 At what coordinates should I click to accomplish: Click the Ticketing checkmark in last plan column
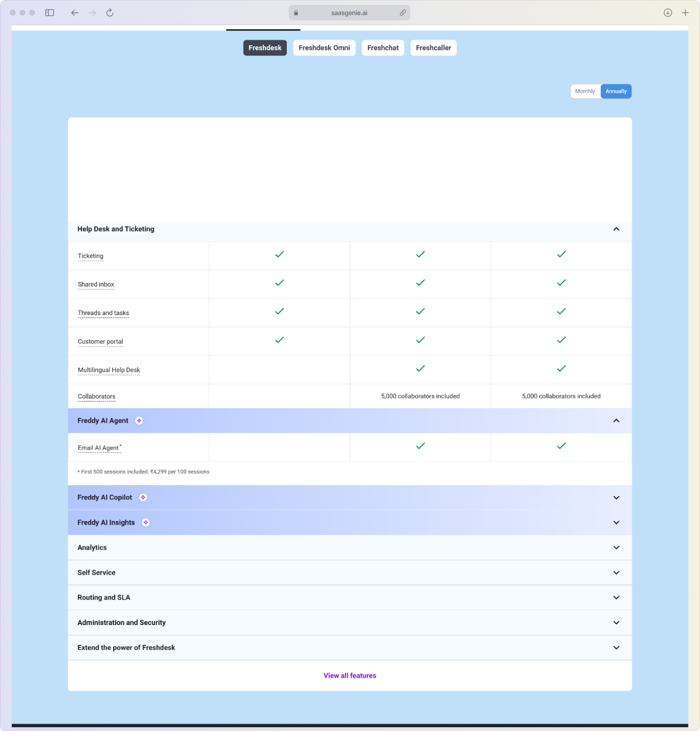pyautogui.click(x=561, y=254)
